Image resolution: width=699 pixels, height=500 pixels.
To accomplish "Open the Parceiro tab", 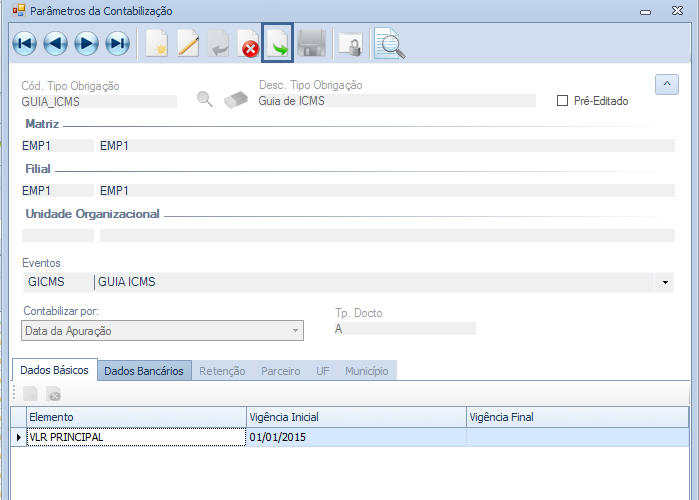I will tap(281, 371).
